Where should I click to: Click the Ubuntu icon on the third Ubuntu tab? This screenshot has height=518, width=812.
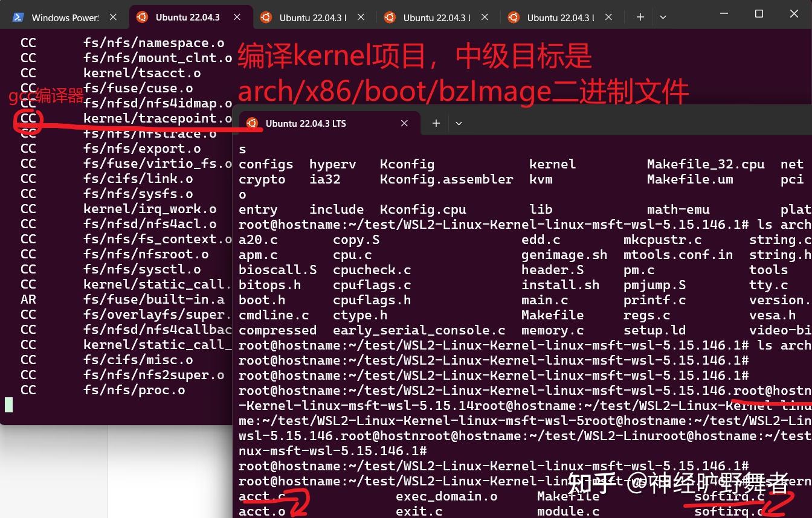pyautogui.click(x=390, y=18)
